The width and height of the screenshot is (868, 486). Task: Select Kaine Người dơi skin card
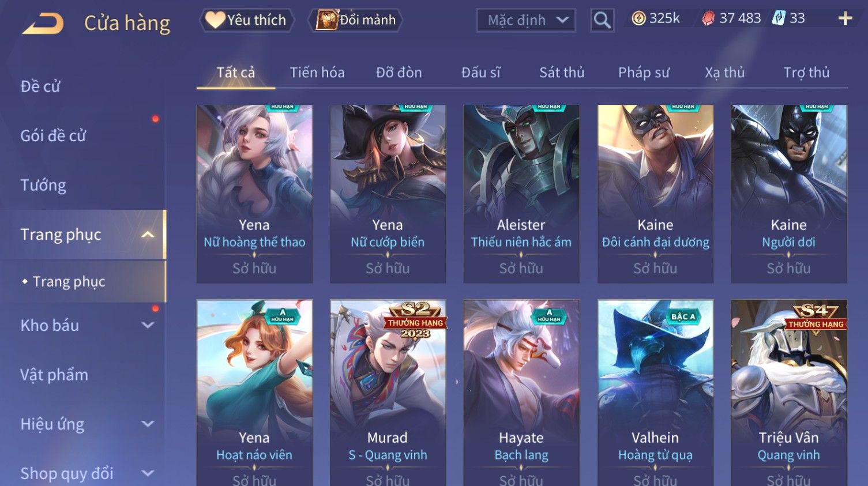point(788,194)
